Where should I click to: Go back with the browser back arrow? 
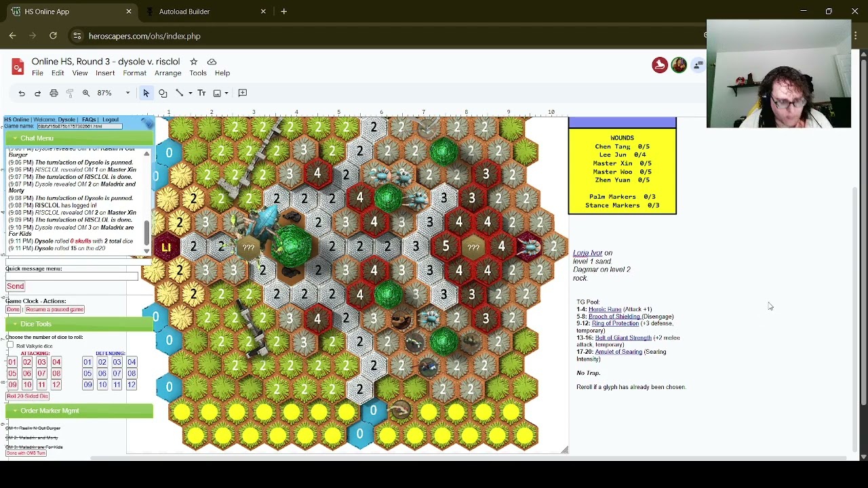12,36
